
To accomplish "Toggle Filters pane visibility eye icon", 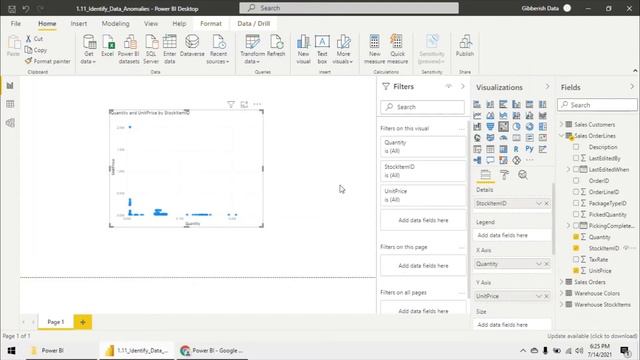I will [449, 87].
